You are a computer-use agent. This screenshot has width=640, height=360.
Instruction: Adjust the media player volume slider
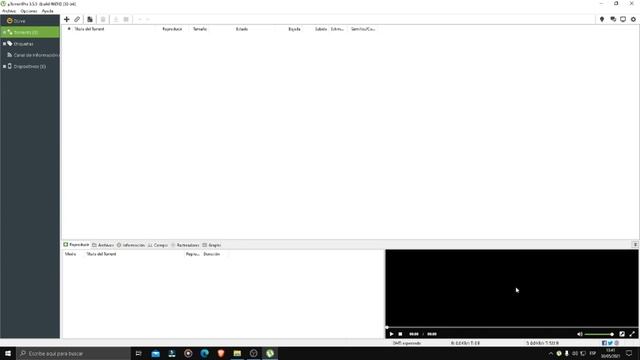point(599,334)
